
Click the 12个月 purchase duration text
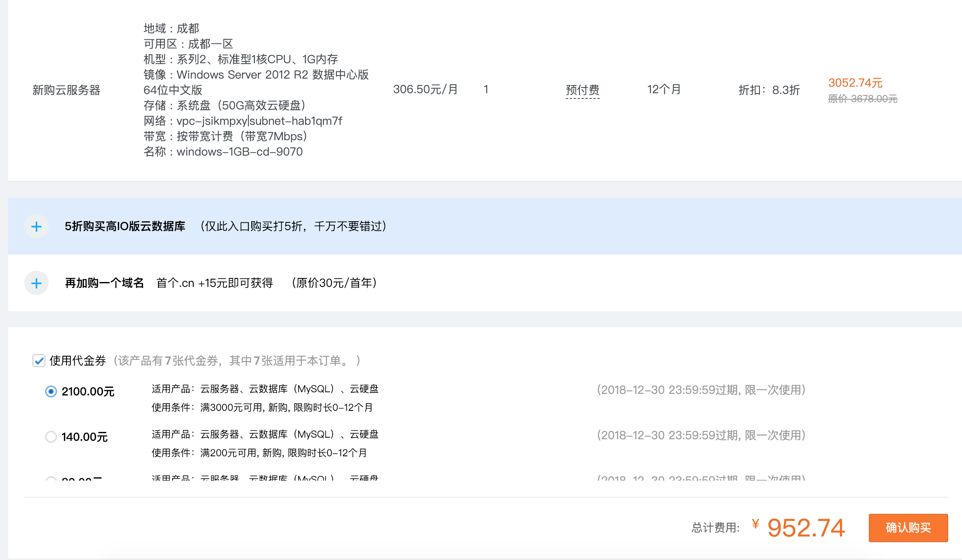664,89
